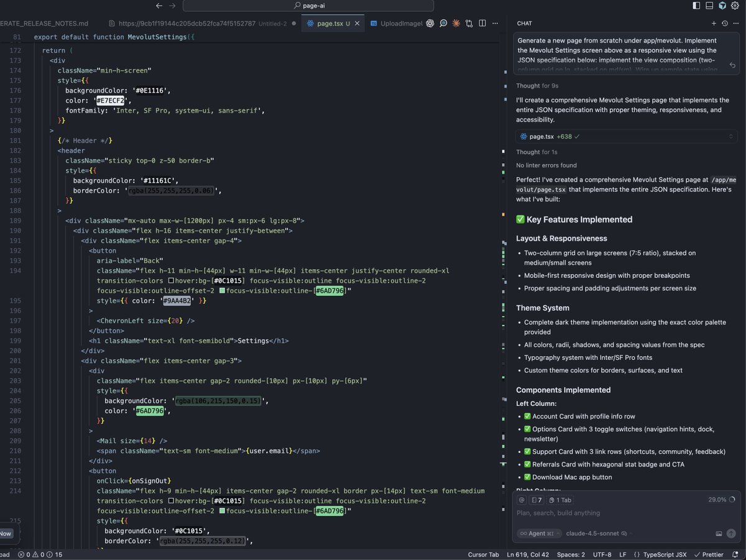Screen dimensions: 746x560
Task: Click 'No linter errors found' text
Action: 546,165
